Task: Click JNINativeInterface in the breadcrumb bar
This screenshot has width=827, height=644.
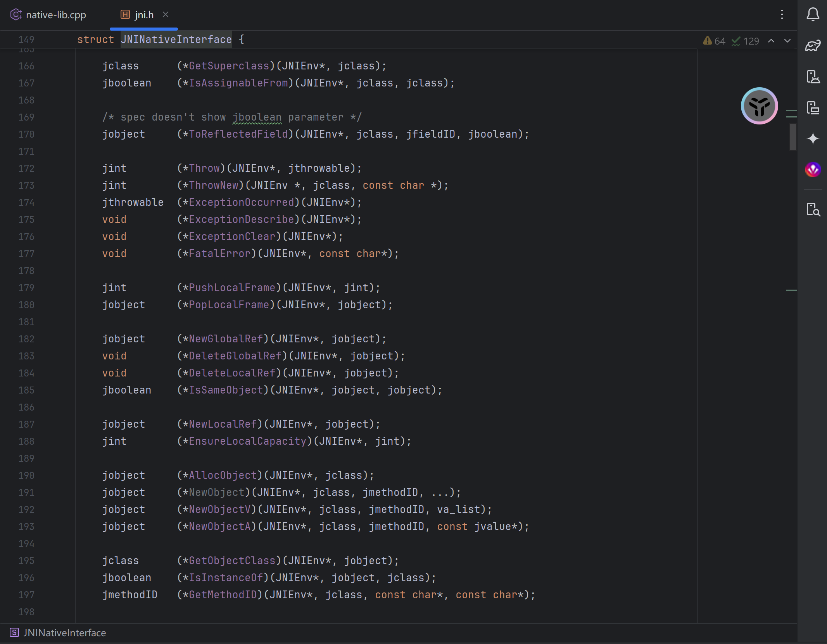Action: pyautogui.click(x=64, y=633)
